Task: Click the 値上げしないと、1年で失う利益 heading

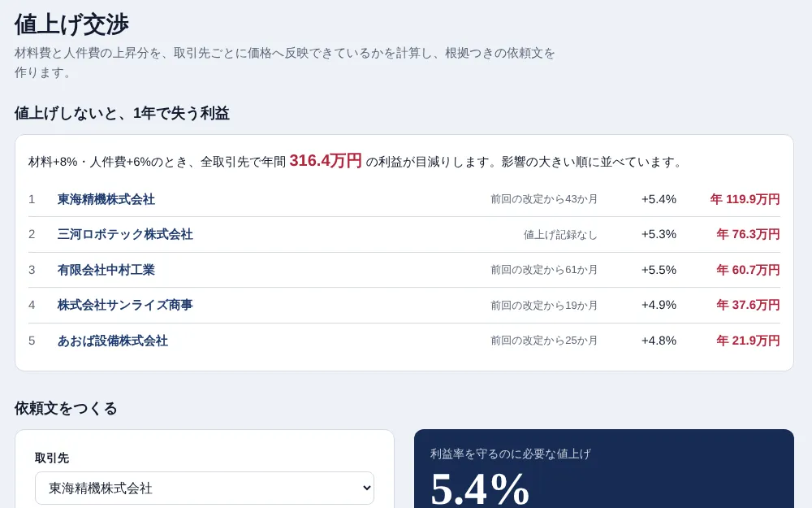Action: (x=122, y=113)
